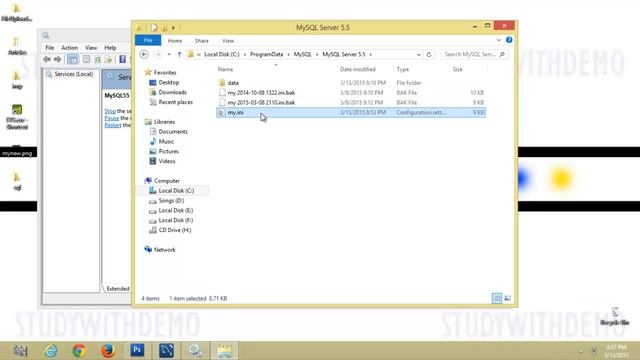Image resolution: width=640 pixels, height=360 pixels.
Task: Click Services (Local) tree node
Action: (x=73, y=74)
